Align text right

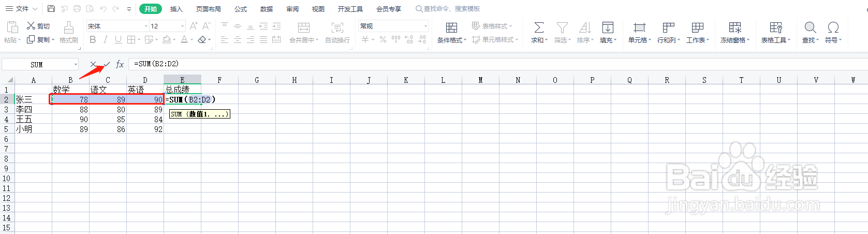tap(251, 39)
